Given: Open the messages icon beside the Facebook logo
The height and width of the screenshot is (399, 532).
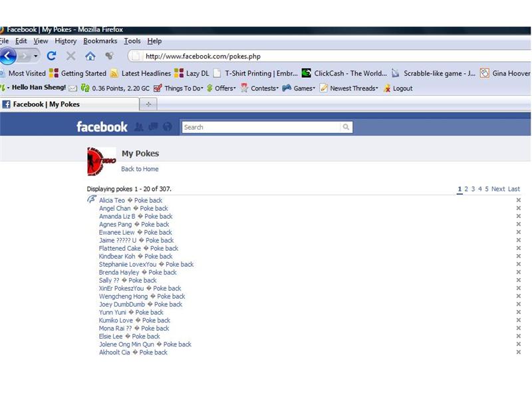Looking at the screenshot, I should pos(153,126).
